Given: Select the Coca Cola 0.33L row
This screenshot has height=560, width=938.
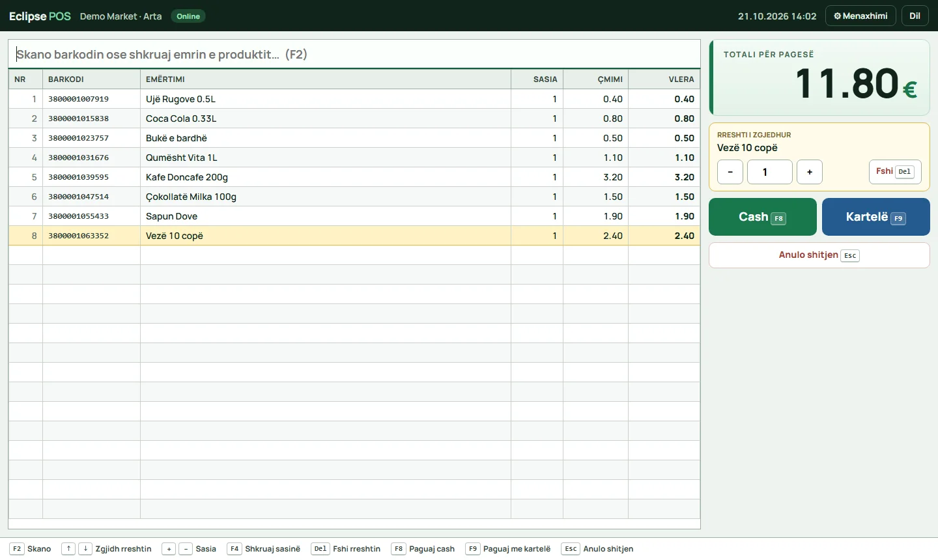Looking at the screenshot, I should [x=354, y=119].
